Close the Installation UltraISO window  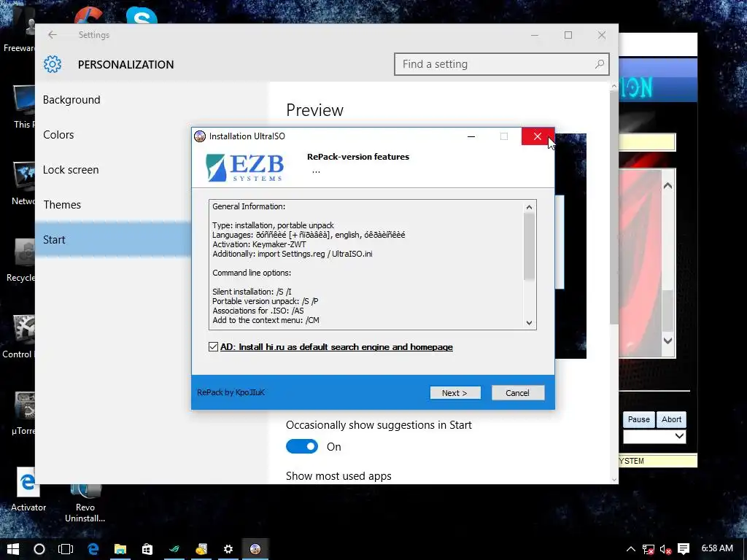coord(538,136)
